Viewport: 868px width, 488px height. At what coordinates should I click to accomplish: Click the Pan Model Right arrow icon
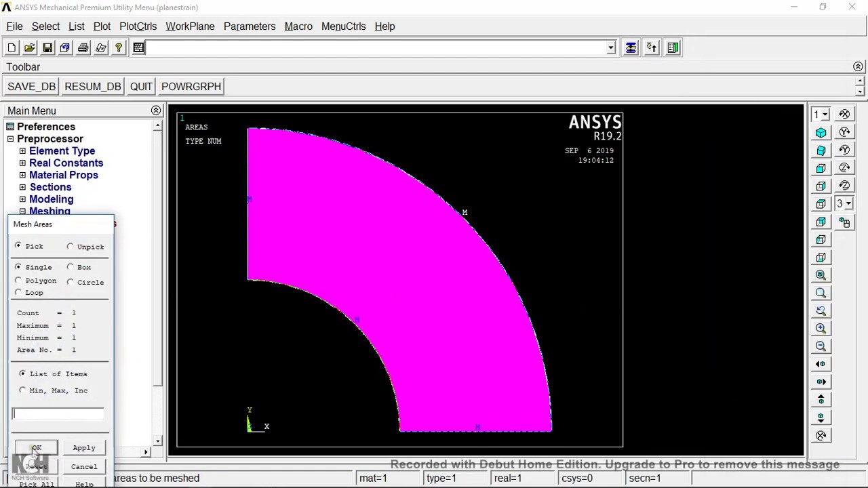tap(821, 382)
